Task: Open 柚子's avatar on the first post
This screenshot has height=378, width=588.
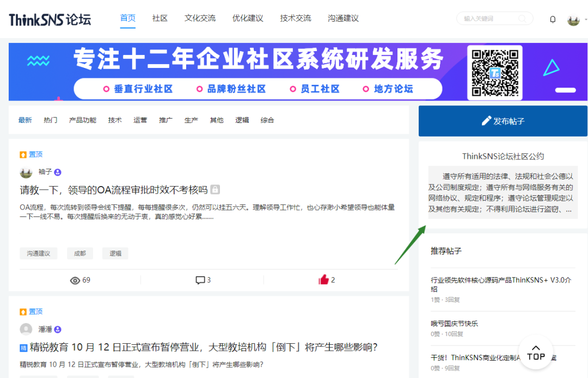Action: click(26, 172)
